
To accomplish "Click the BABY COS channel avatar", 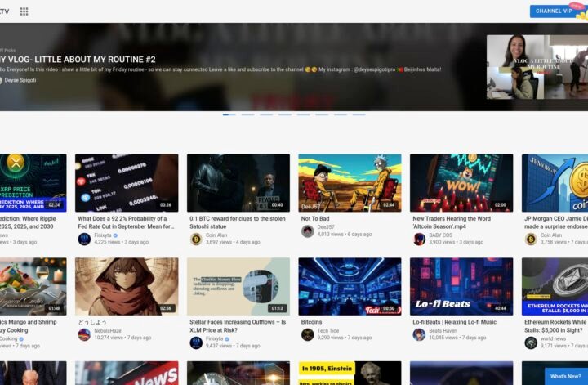I will coord(419,239).
